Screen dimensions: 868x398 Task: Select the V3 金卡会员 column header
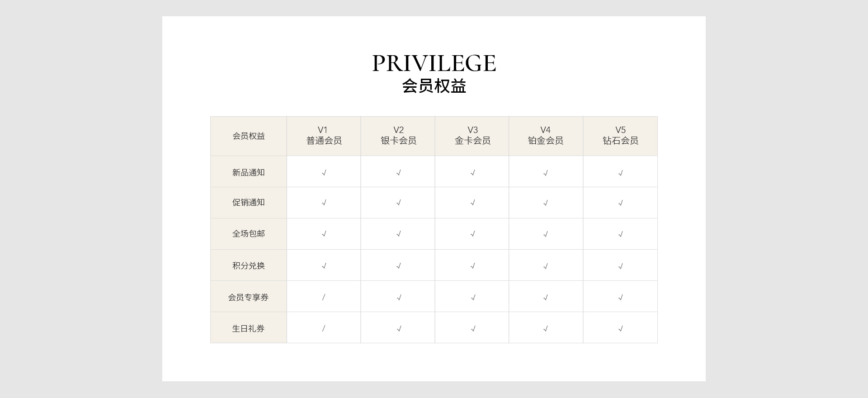click(x=472, y=136)
